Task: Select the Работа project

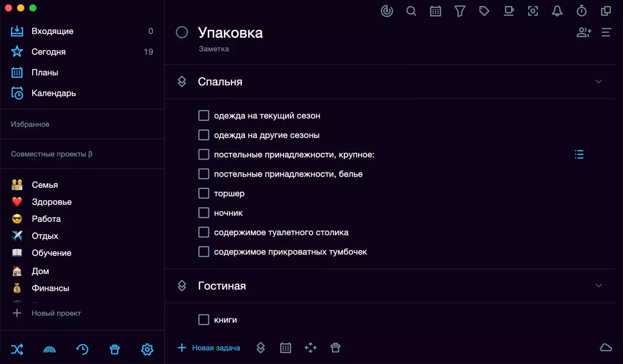Action: (82, 219)
